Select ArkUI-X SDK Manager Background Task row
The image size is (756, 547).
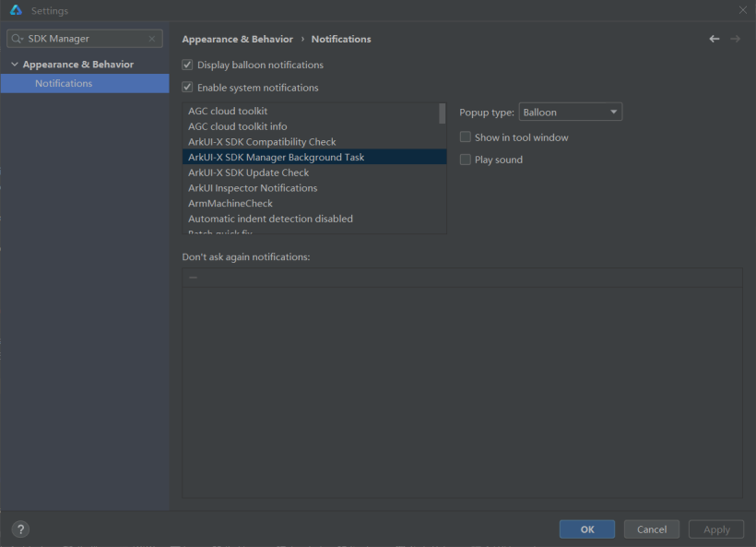[x=314, y=157]
